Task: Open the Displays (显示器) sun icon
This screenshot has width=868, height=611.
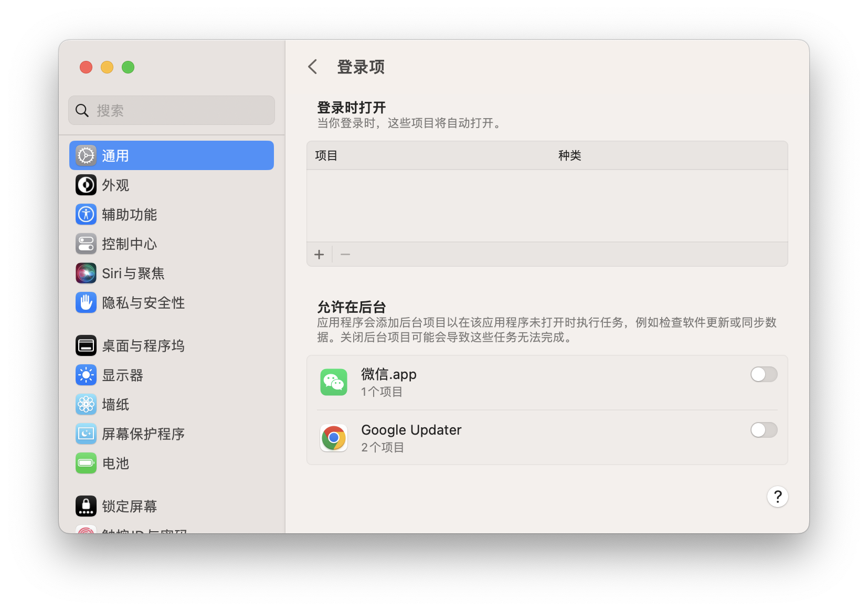Action: point(86,375)
